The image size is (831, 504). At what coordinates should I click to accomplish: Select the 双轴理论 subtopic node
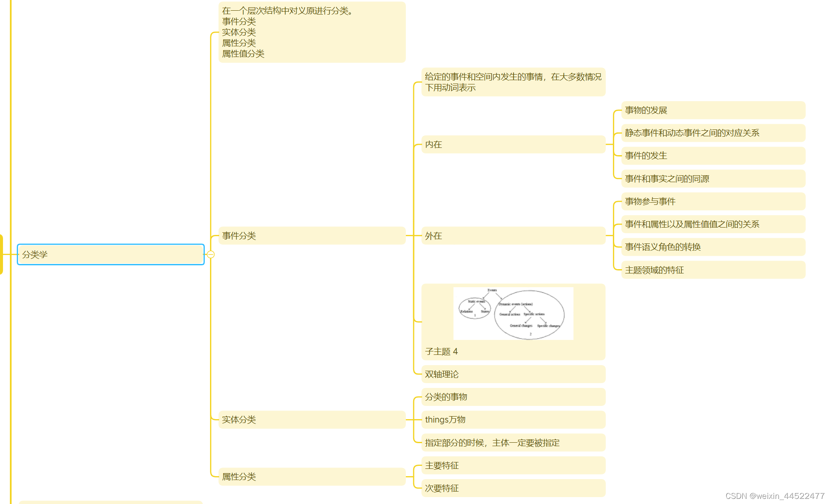[x=441, y=374]
